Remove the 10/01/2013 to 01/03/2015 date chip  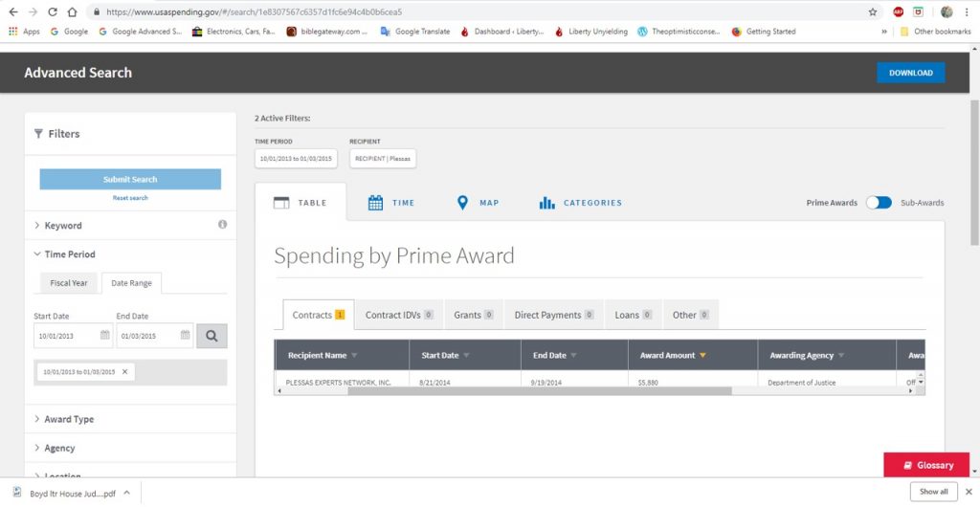click(124, 371)
